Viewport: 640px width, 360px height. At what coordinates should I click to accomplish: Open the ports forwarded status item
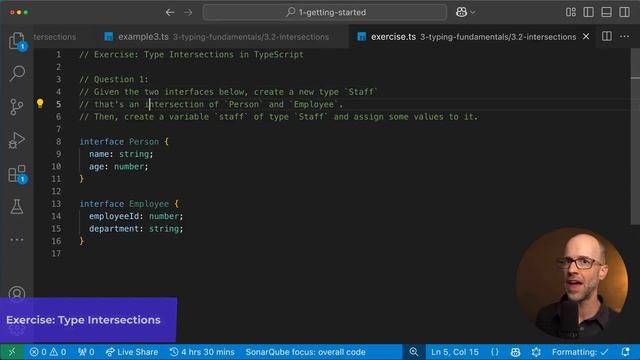pyautogui.click(x=86, y=352)
